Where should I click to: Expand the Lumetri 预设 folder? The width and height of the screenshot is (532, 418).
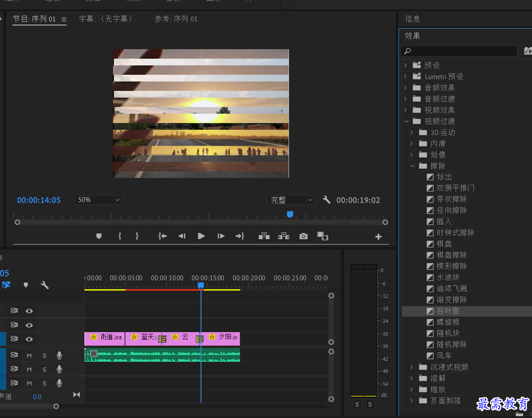(x=406, y=76)
